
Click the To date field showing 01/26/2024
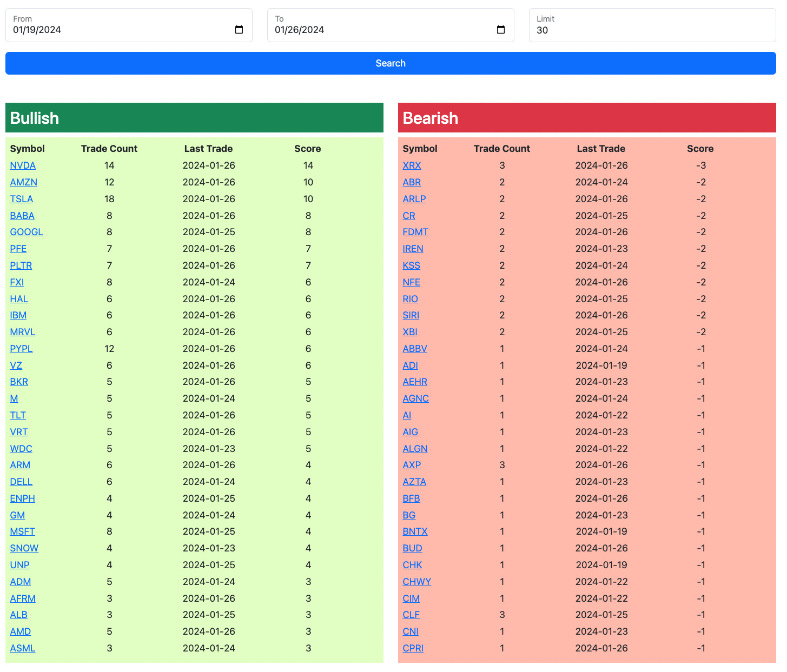click(391, 25)
